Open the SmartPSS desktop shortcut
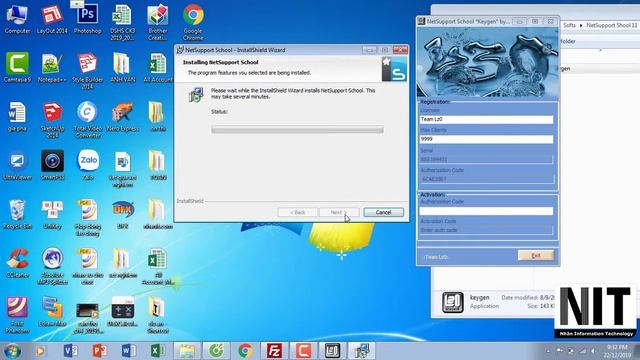The image size is (640, 360). tap(52, 165)
